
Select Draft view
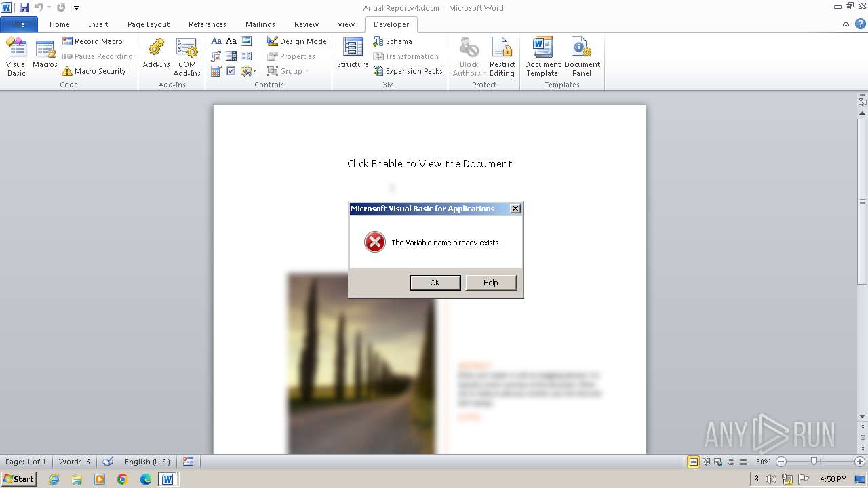pos(743,462)
